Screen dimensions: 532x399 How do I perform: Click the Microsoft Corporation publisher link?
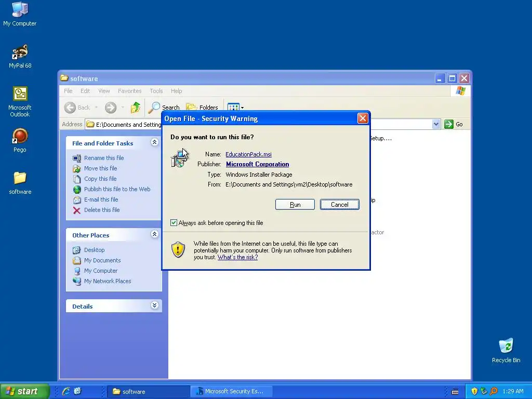258,164
